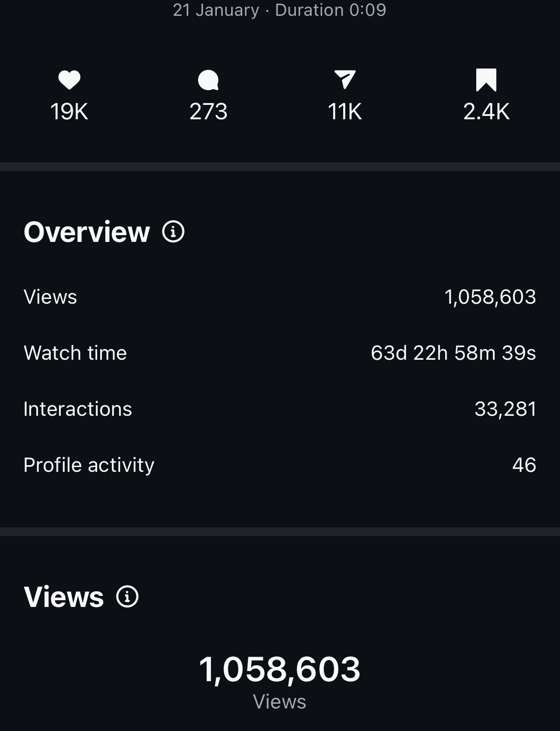Image resolution: width=560 pixels, height=731 pixels.
Task: Tap the shares paper-plane icon
Action: click(345, 80)
